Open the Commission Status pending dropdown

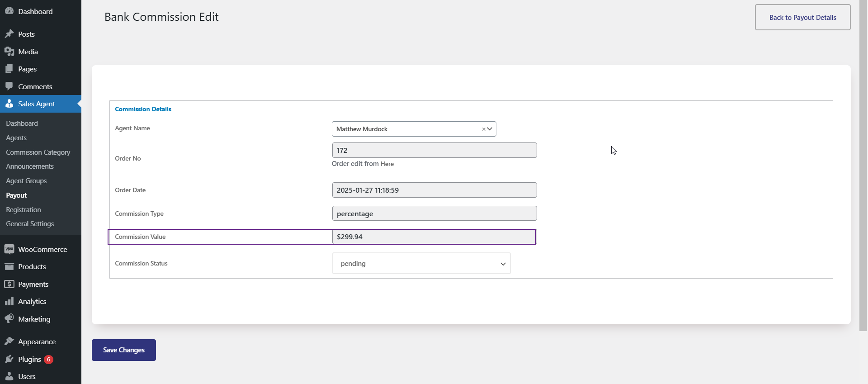pos(421,263)
